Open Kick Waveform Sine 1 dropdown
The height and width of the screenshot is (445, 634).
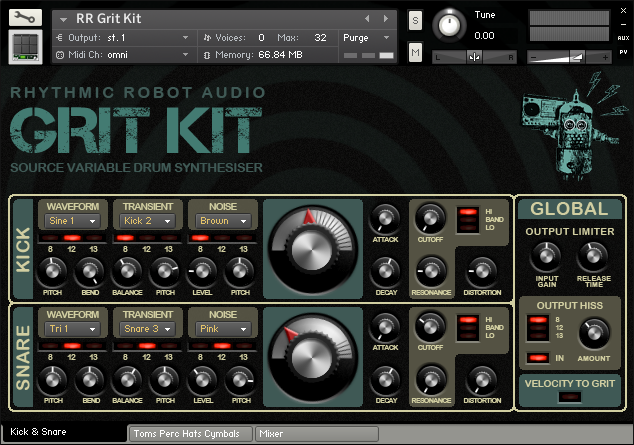72,221
